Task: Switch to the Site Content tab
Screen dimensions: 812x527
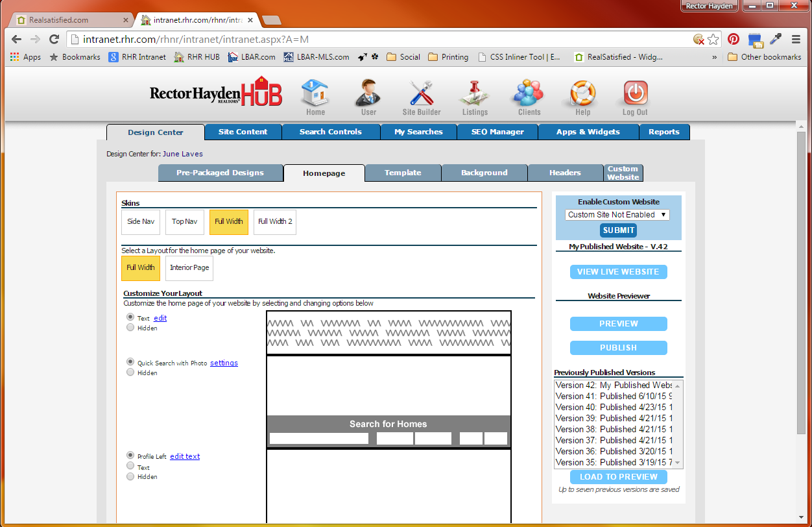Action: (243, 132)
